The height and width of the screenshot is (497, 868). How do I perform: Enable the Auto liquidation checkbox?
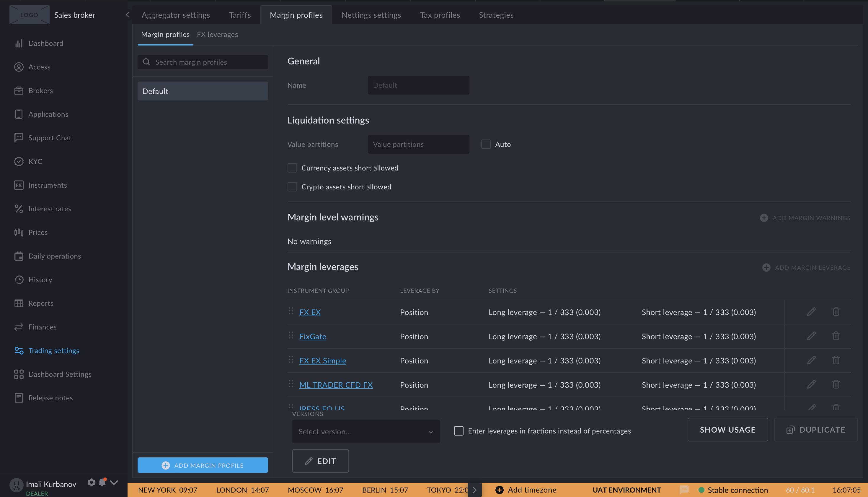(486, 144)
